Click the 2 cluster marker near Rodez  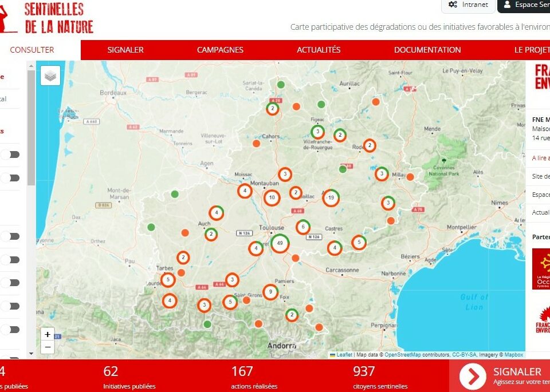tap(370, 145)
